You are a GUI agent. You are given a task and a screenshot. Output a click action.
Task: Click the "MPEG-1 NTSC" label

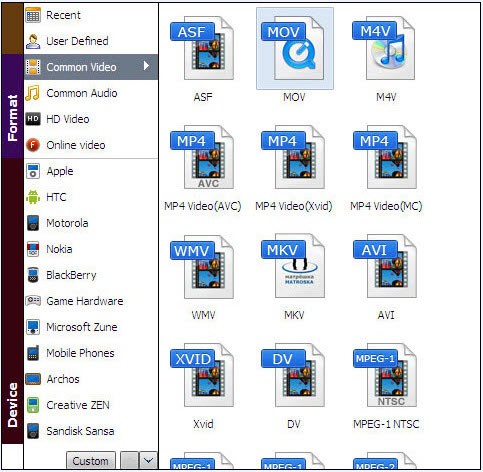click(x=386, y=424)
